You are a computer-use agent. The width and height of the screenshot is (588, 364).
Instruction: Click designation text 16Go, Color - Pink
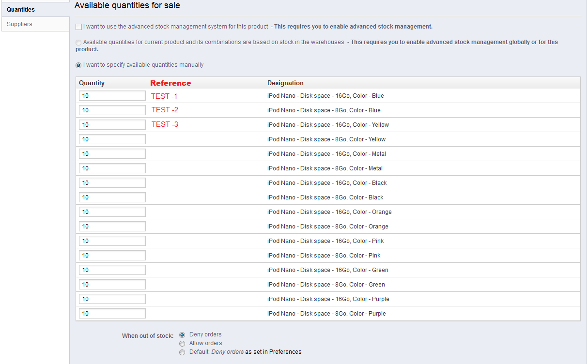point(325,241)
